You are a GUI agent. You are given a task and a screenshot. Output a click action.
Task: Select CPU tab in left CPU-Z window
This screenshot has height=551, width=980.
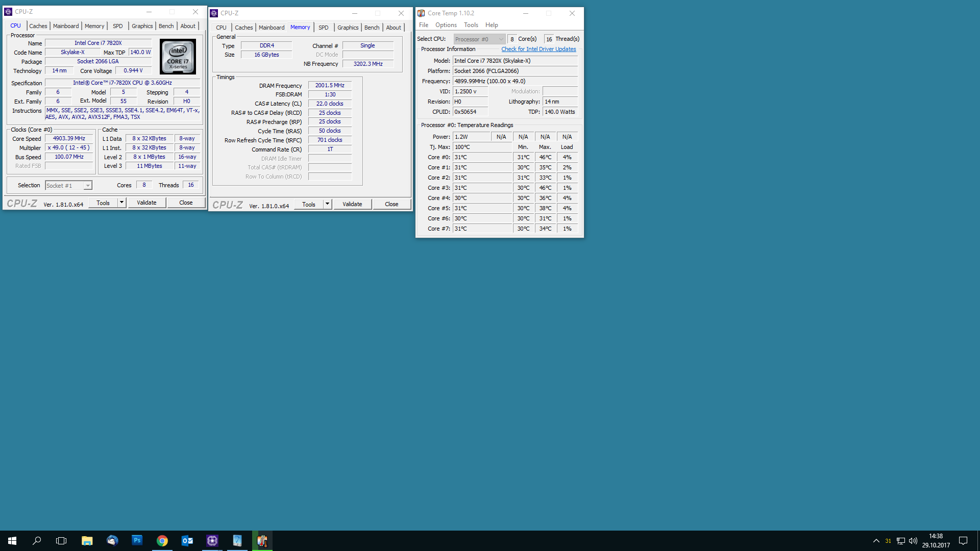point(16,26)
